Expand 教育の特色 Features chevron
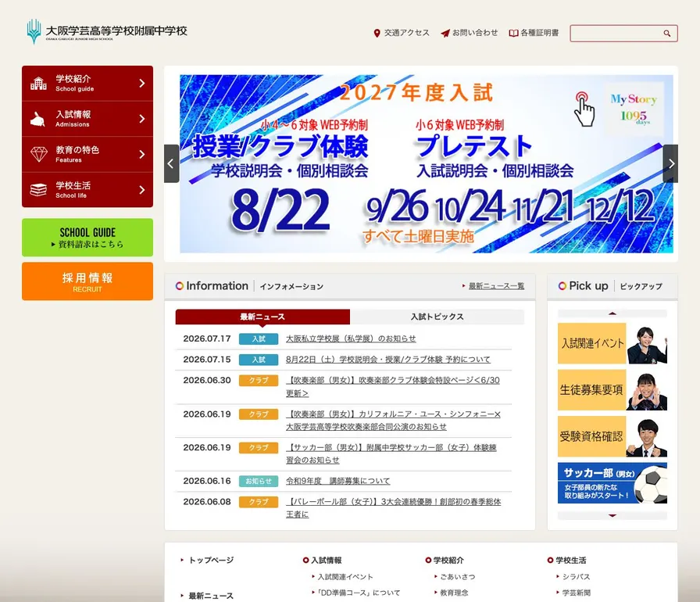 tap(142, 155)
